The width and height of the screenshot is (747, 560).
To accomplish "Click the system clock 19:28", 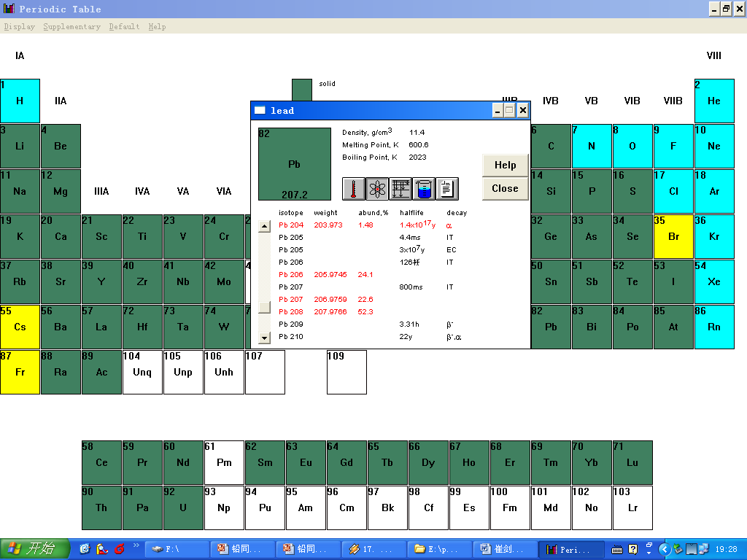I will click(727, 549).
